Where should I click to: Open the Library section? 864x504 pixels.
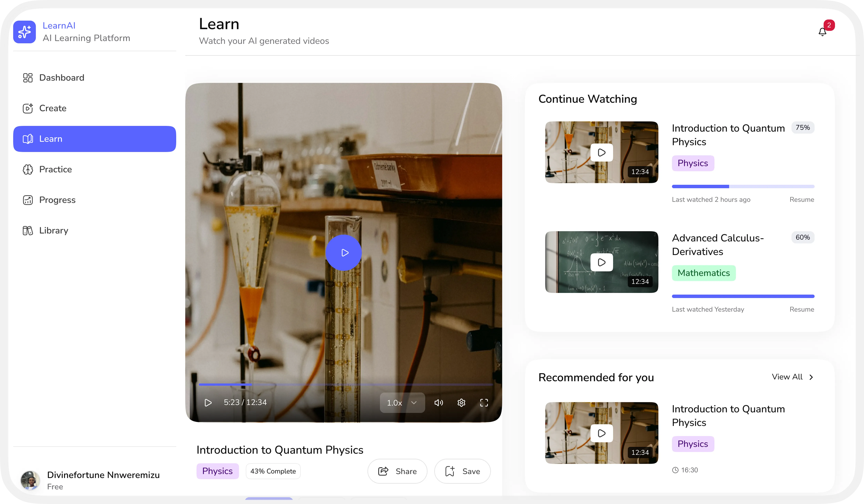[94, 230]
